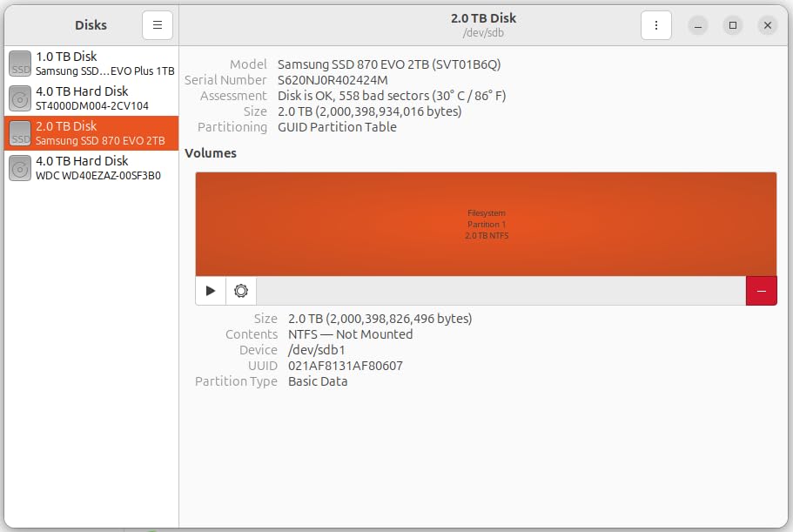The image size is (793, 532).
Task: Select the Samsung SSD 870 EVO 2TB disk entry
Action: pyautogui.click(x=91, y=132)
